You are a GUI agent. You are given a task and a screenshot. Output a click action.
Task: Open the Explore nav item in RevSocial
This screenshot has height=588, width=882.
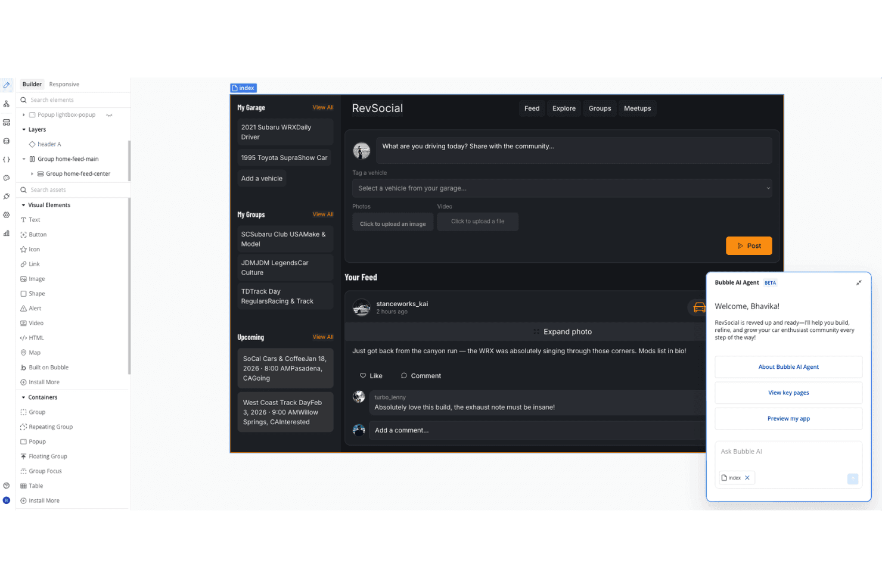click(564, 108)
